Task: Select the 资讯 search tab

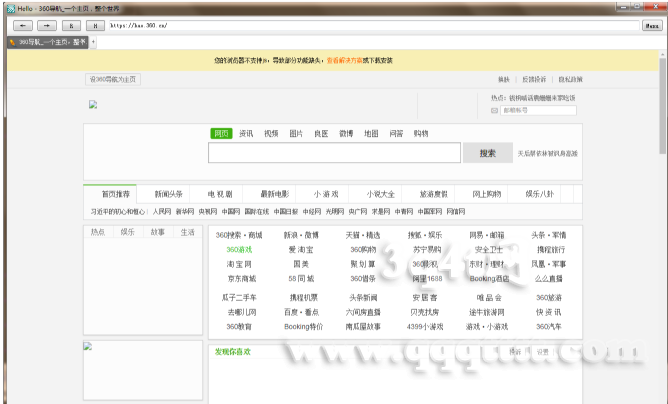Action: point(246,133)
